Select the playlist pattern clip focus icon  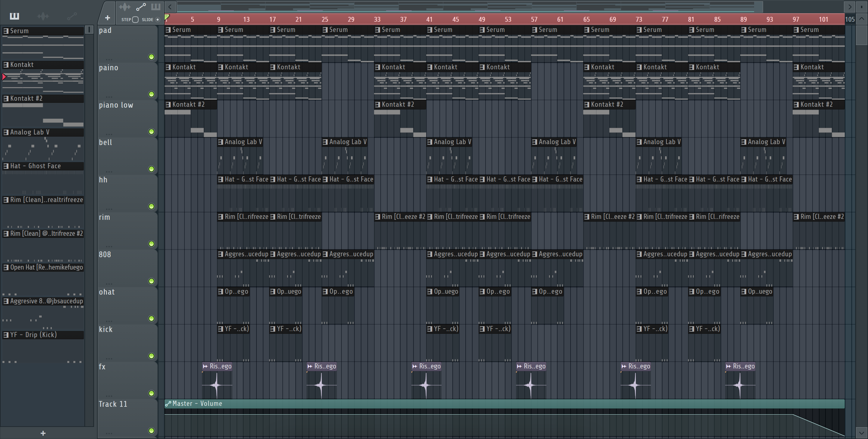coord(156,7)
